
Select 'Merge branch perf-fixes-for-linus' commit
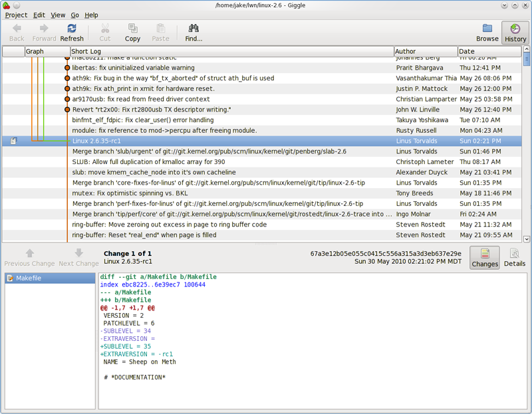[x=262, y=204]
